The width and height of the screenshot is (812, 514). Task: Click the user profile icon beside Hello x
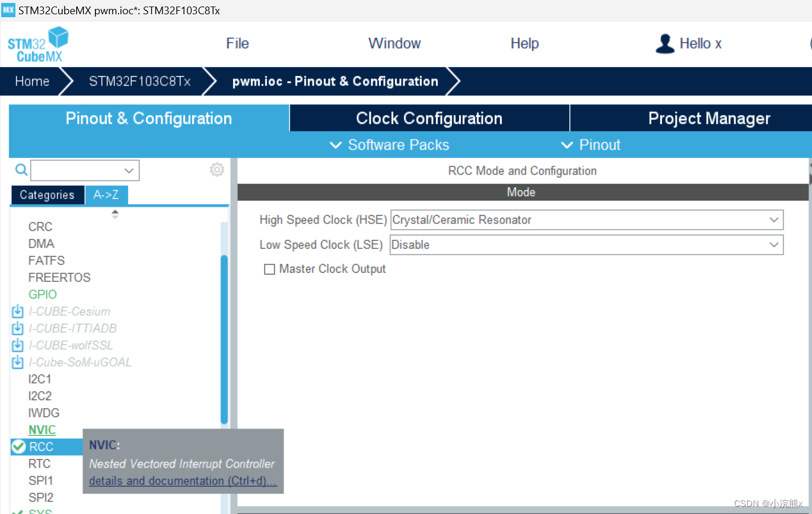tap(665, 44)
